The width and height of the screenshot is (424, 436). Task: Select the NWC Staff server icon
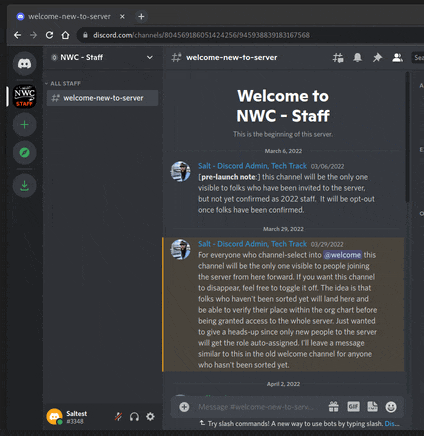click(x=24, y=96)
